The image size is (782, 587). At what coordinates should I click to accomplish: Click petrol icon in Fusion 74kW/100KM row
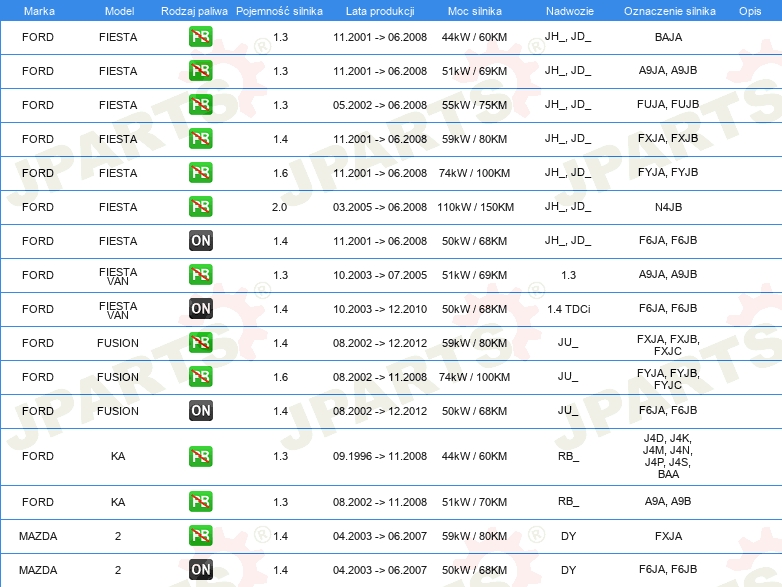[200, 377]
